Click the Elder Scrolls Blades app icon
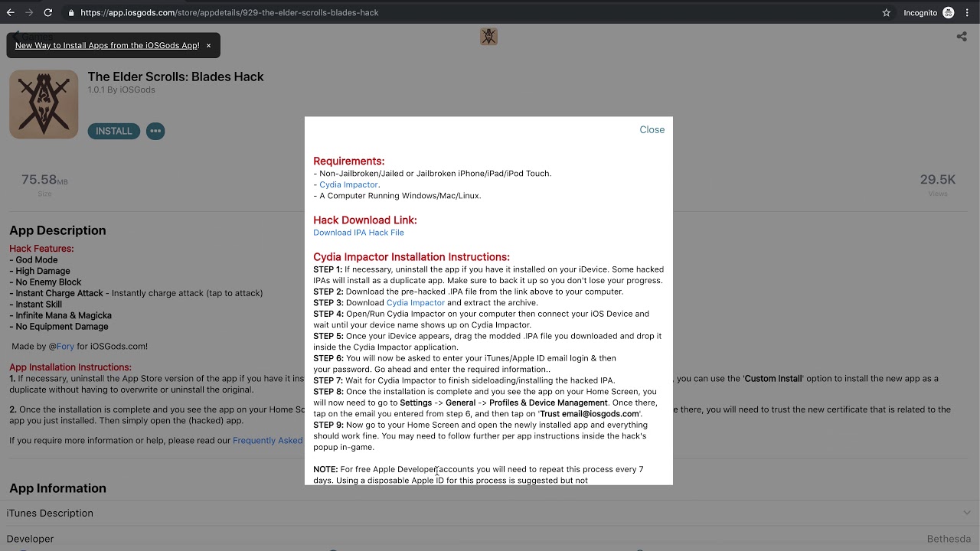This screenshot has width=980, height=551. click(44, 104)
